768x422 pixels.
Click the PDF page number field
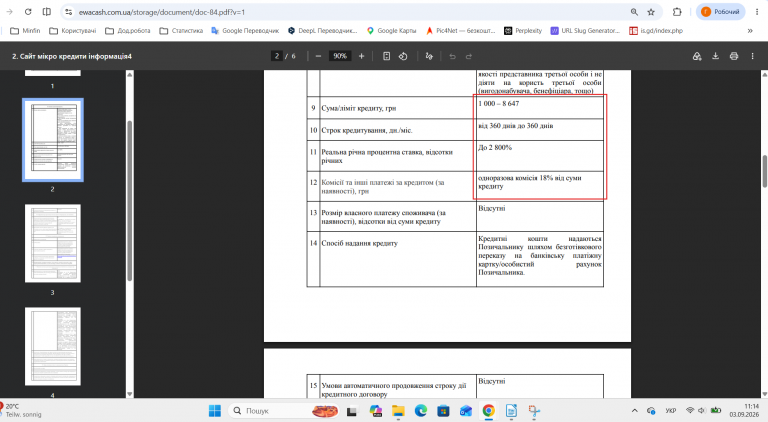(x=277, y=56)
